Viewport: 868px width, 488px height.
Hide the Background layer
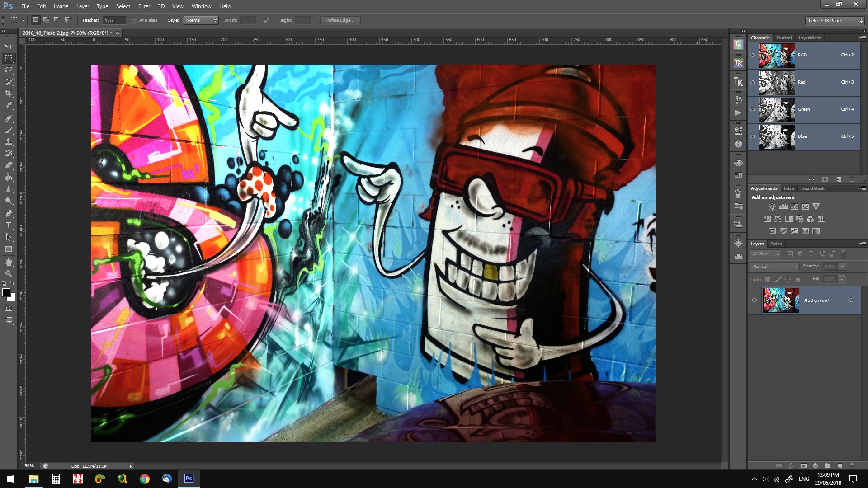pyautogui.click(x=754, y=300)
